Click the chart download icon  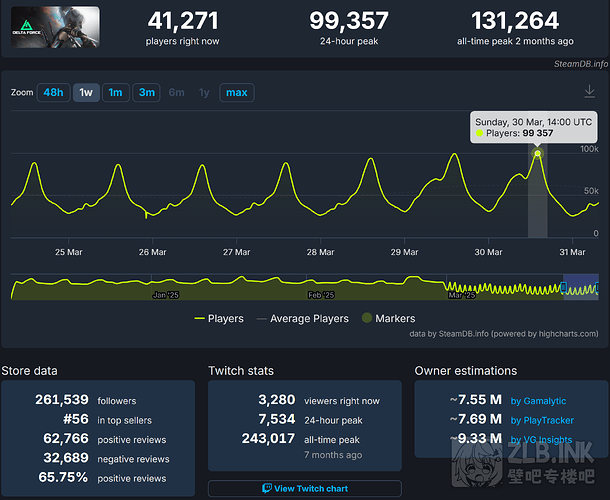coord(589,92)
